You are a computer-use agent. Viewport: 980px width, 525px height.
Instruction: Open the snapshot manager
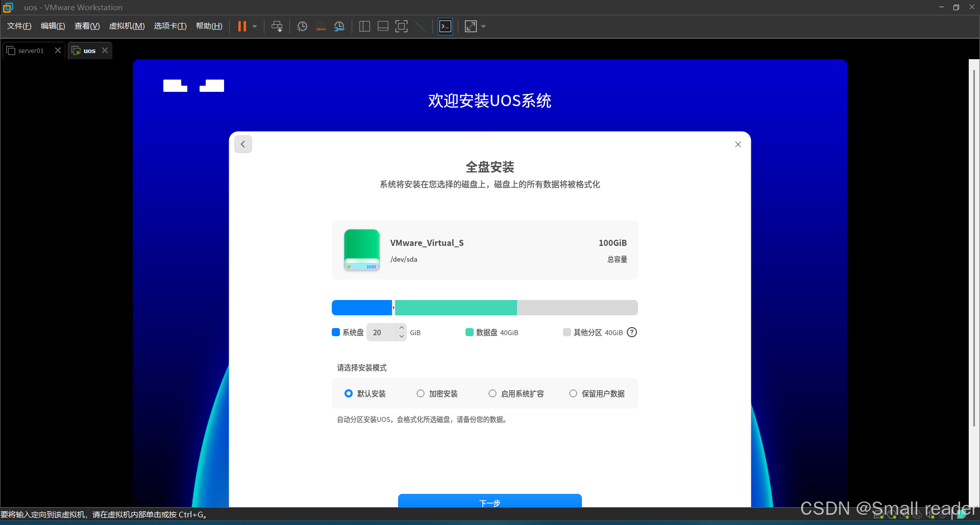click(x=339, y=26)
